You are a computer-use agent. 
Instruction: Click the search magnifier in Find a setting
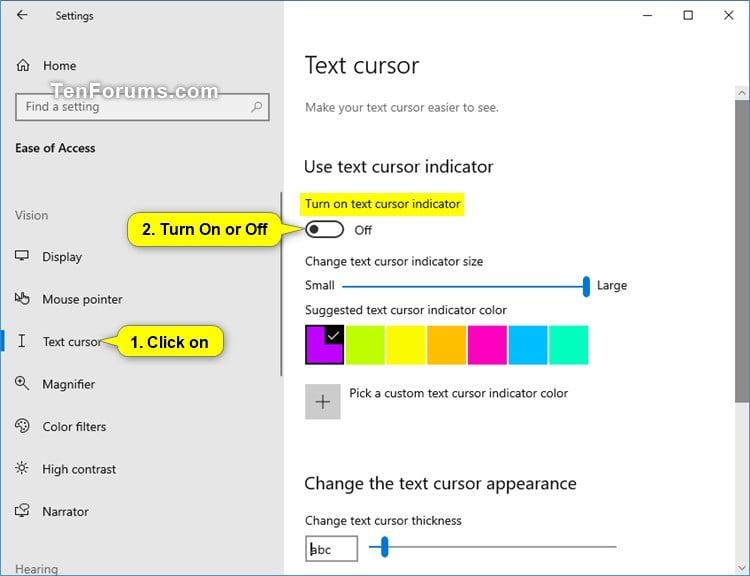click(257, 106)
